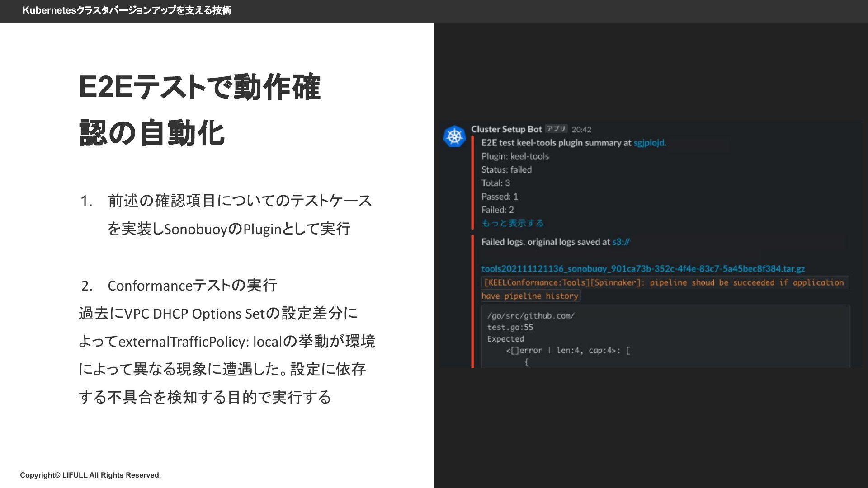Click the Kubernetesクラスタバージョンアップ header title
The width and height of the screenshot is (868, 488).
(x=127, y=10)
